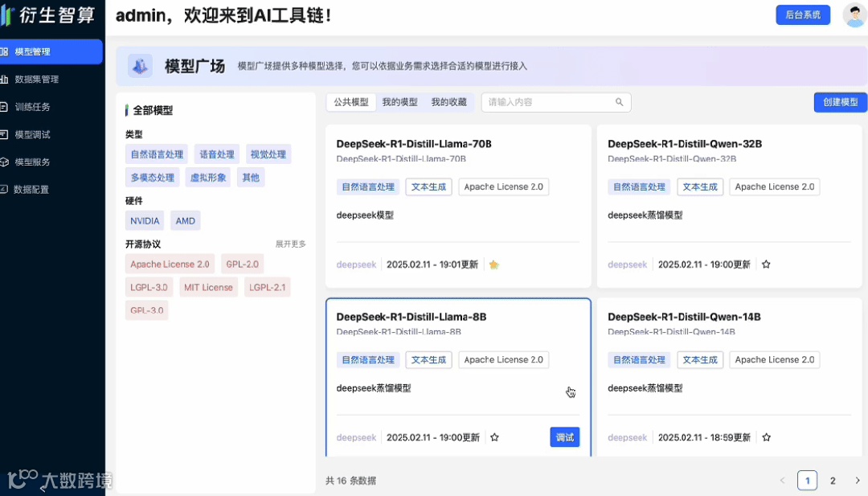Click 2025.02.11 - 19:01更新 timestamp
Image resolution: width=868 pixels, height=496 pixels.
432,264
